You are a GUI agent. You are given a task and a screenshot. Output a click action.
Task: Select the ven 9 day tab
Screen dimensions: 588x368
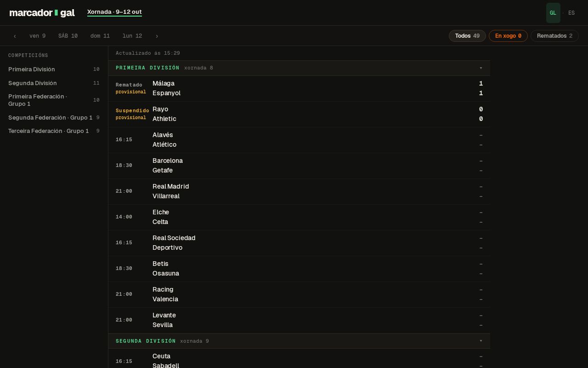tap(37, 36)
